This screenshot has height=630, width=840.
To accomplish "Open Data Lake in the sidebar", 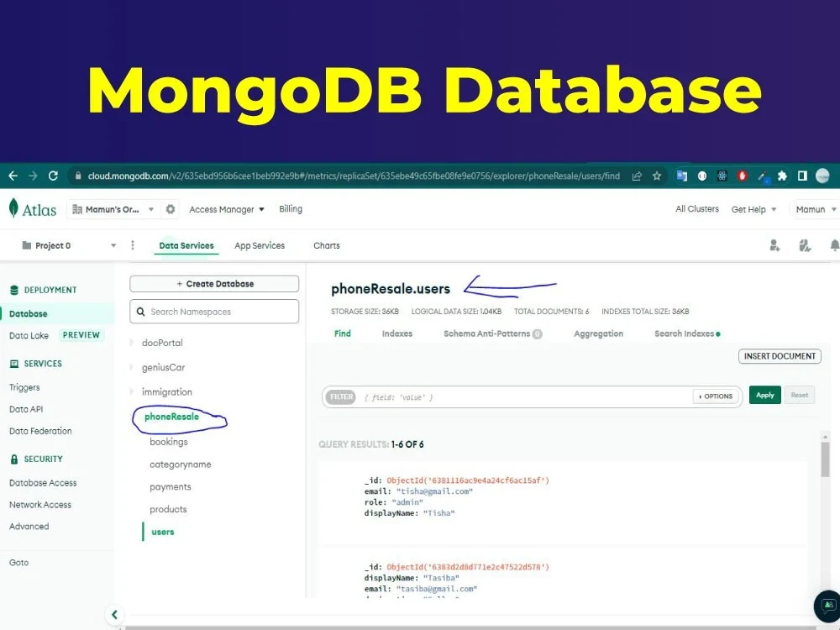I will pos(29,335).
